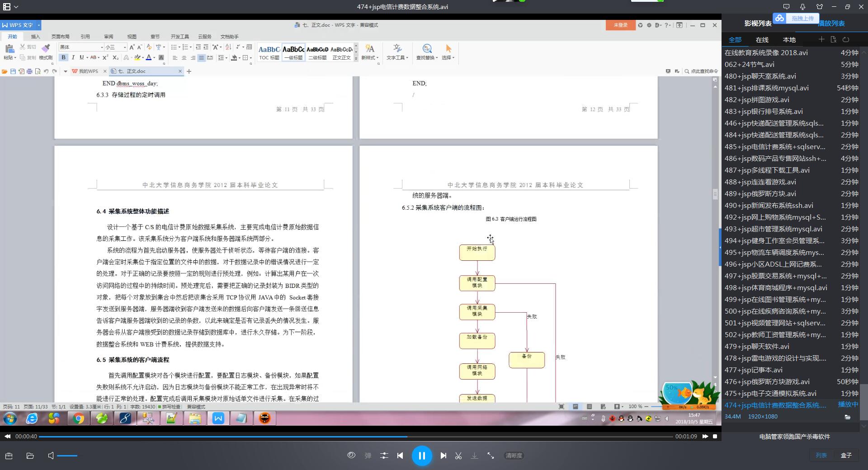Open the 在线 tab in playlist
868x470 pixels.
click(x=762, y=40)
